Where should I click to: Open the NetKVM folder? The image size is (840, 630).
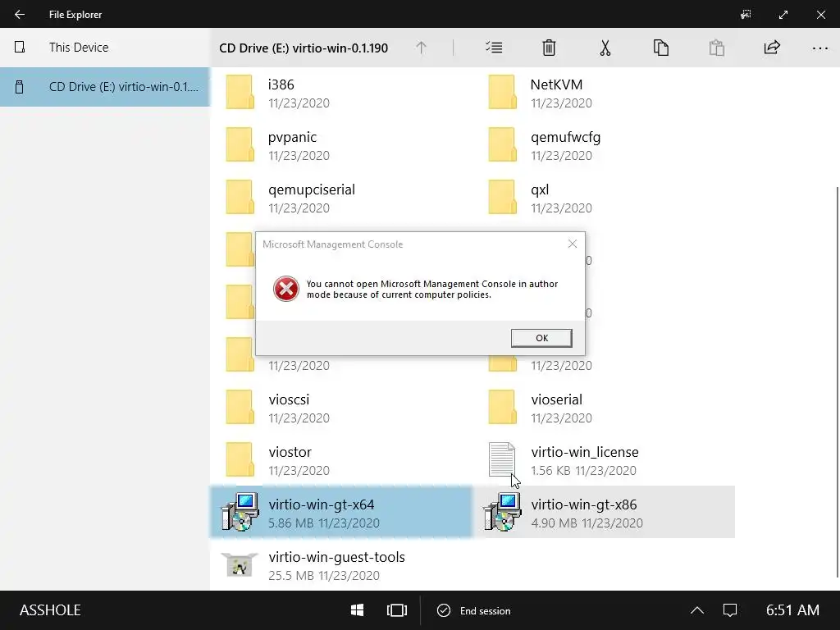tap(603, 94)
